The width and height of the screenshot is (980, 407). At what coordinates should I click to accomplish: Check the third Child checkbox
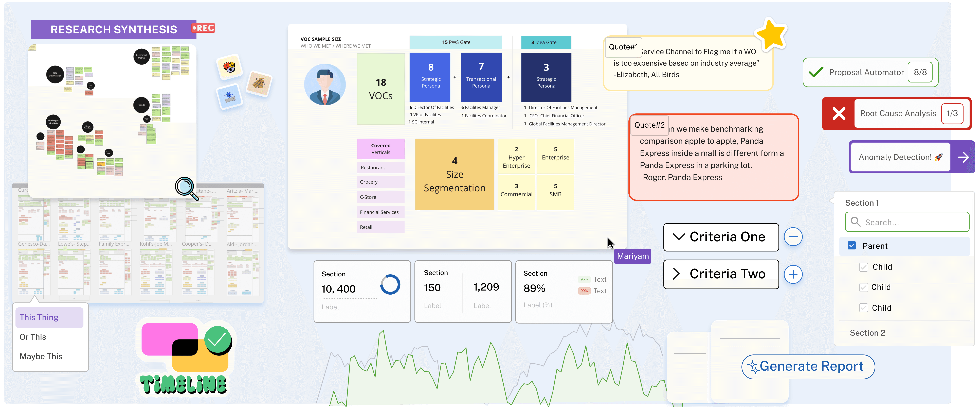pyautogui.click(x=863, y=308)
